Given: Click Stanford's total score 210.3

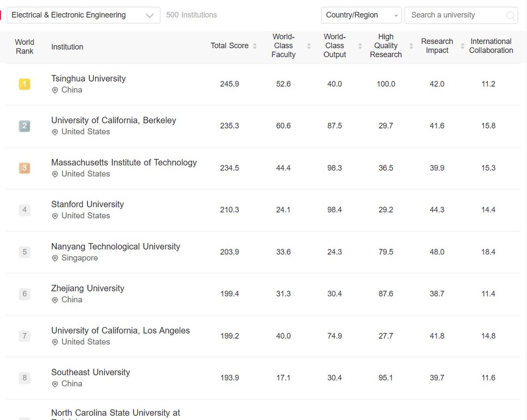Looking at the screenshot, I should [230, 210].
